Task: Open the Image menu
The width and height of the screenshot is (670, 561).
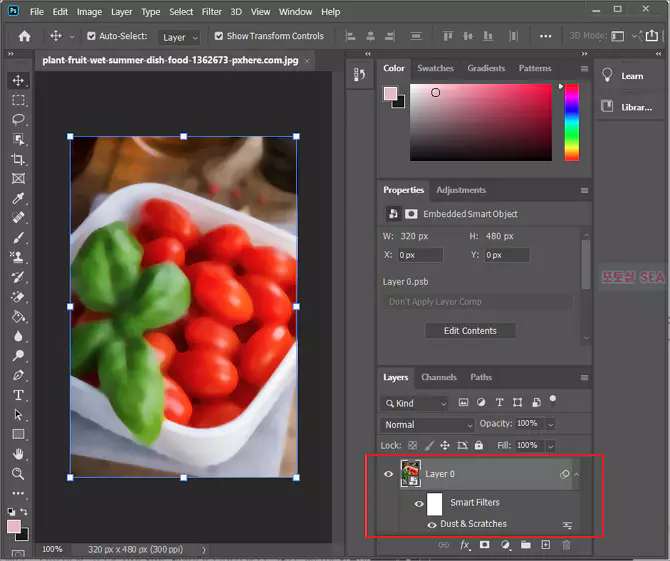Action: [89, 12]
